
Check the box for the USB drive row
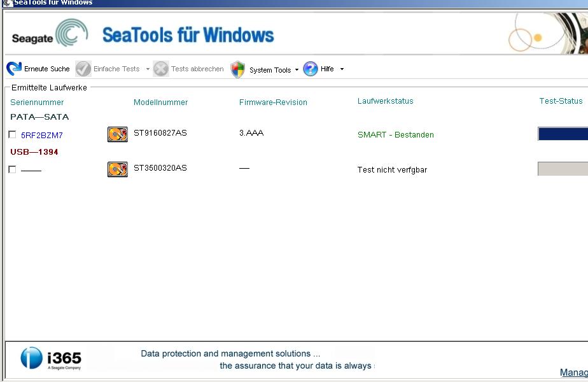coord(12,169)
